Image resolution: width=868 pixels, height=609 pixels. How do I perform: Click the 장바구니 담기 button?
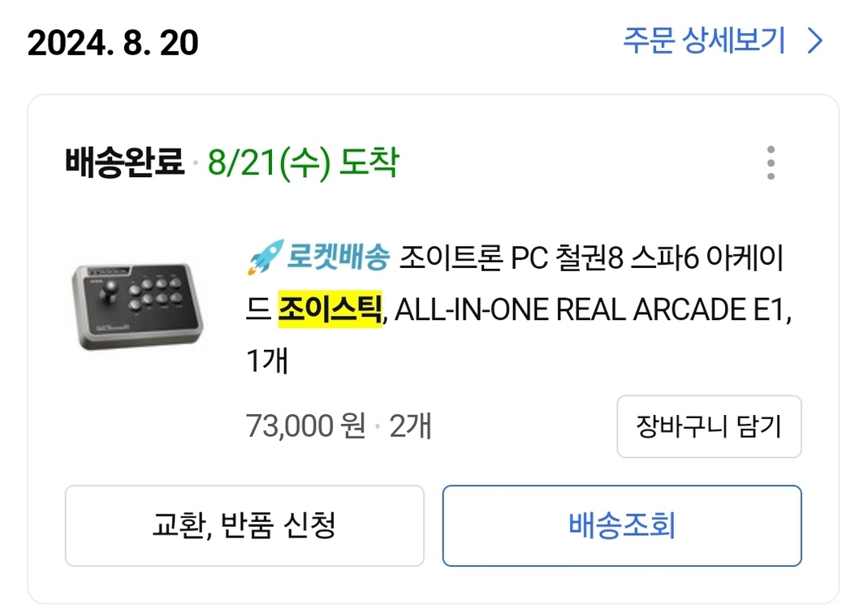709,426
